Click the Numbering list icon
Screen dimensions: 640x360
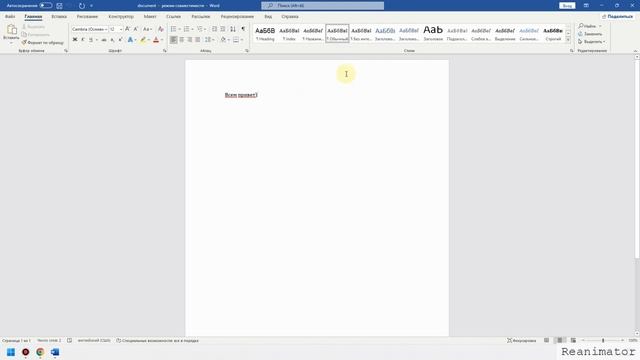(x=187, y=29)
